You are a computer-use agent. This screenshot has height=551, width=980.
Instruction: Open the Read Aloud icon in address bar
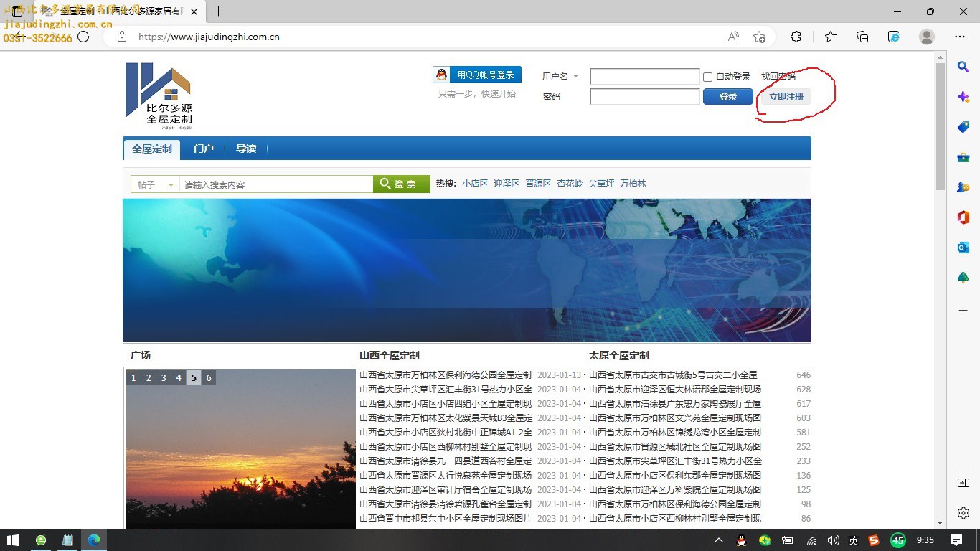point(733,37)
